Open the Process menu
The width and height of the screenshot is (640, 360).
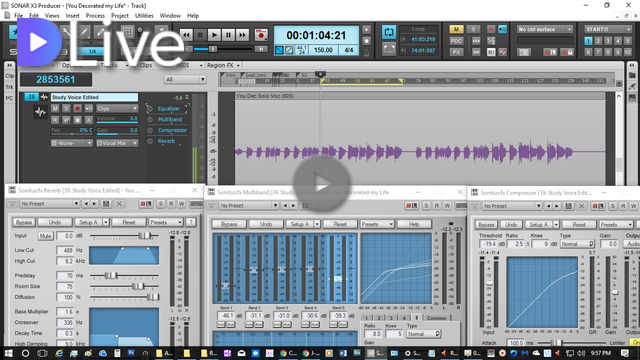coord(95,16)
